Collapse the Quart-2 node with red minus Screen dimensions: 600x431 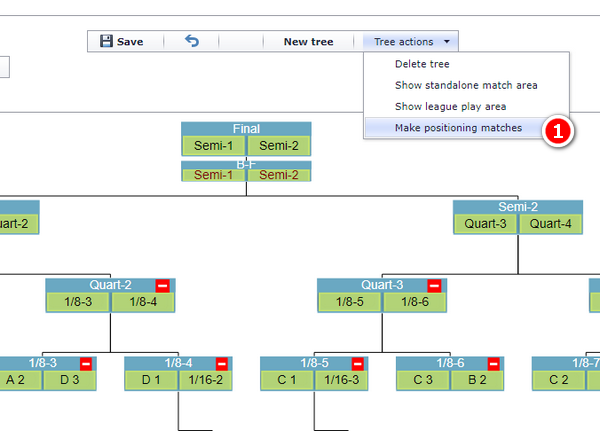(x=163, y=286)
